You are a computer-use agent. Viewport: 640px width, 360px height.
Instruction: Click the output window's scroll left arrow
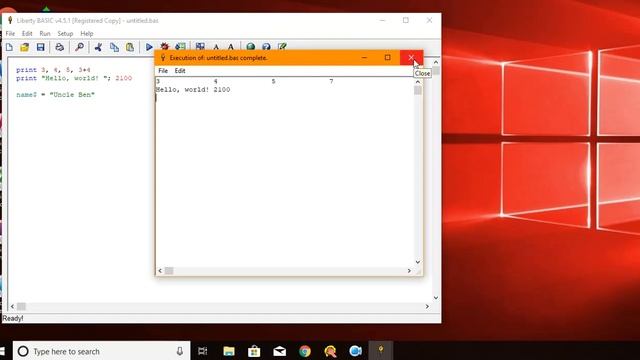tap(160, 271)
